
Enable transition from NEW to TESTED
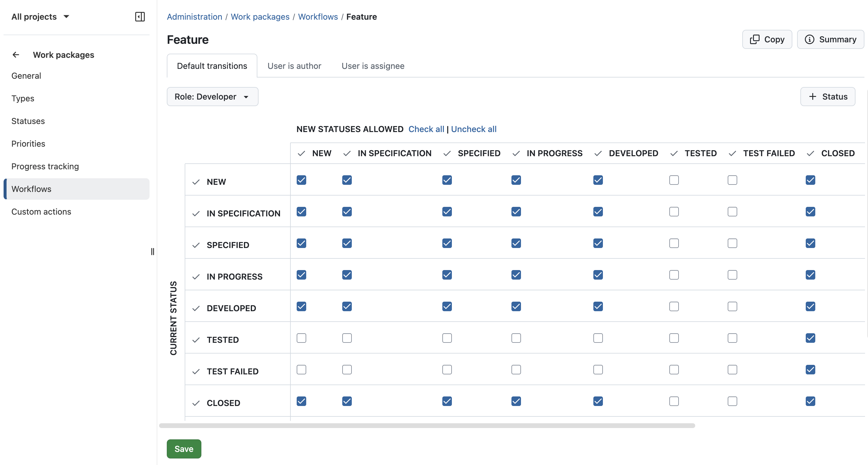tap(673, 180)
